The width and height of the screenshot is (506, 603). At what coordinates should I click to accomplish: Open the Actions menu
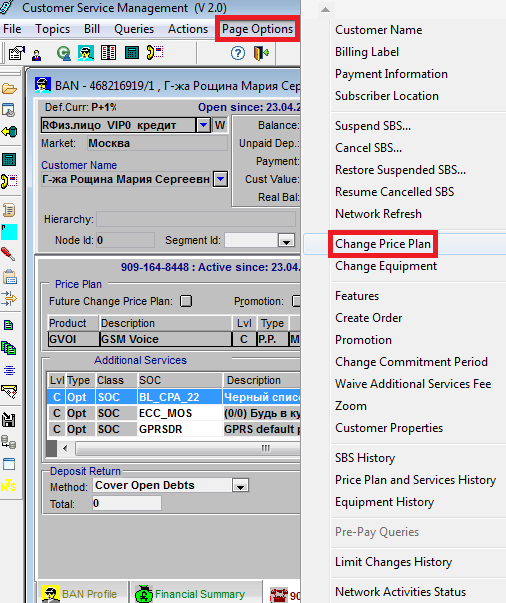pyautogui.click(x=188, y=29)
